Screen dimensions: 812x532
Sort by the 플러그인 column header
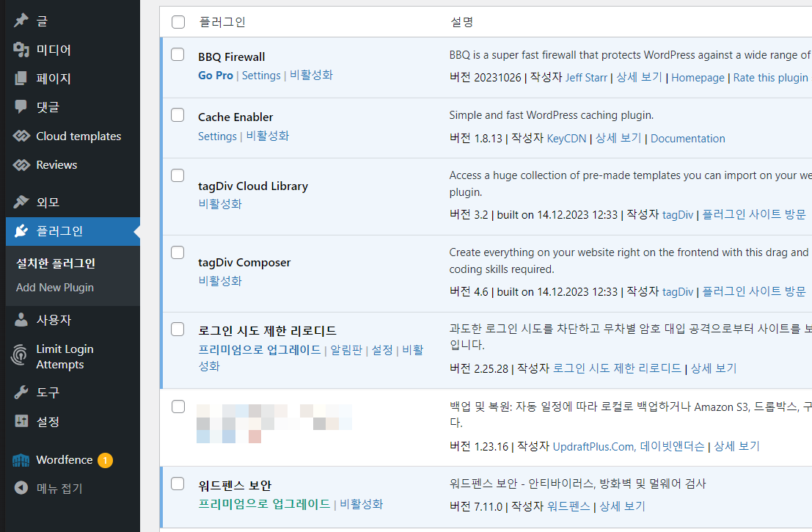click(222, 22)
